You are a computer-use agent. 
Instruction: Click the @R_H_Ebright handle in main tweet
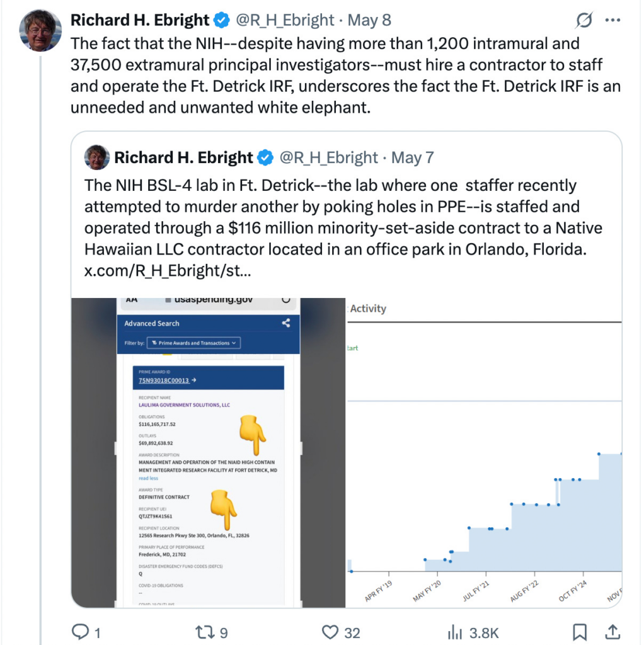(285, 20)
